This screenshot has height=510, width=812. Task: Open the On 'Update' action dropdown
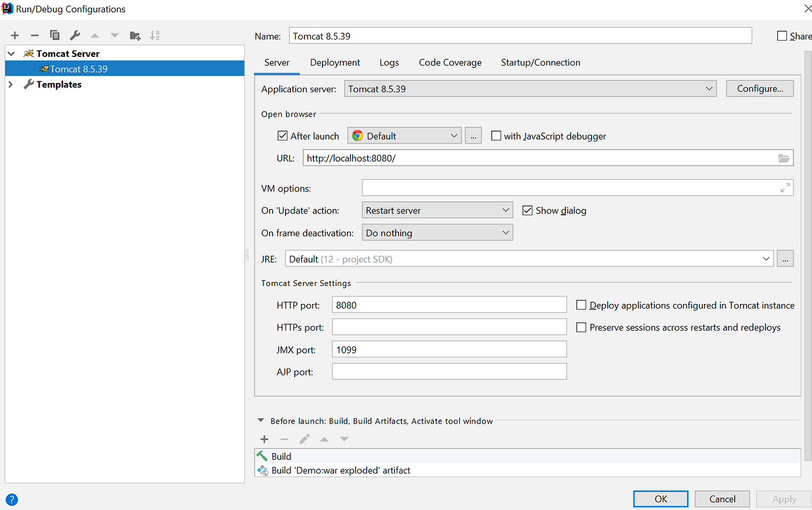point(506,210)
